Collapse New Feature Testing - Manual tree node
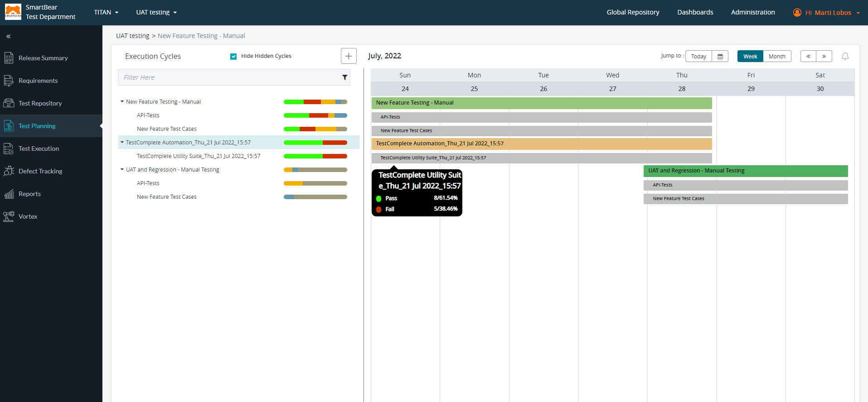 click(122, 101)
